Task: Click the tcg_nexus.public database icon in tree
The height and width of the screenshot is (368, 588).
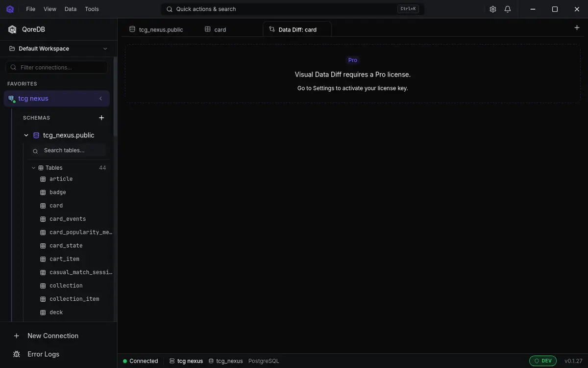Action: [x=36, y=135]
